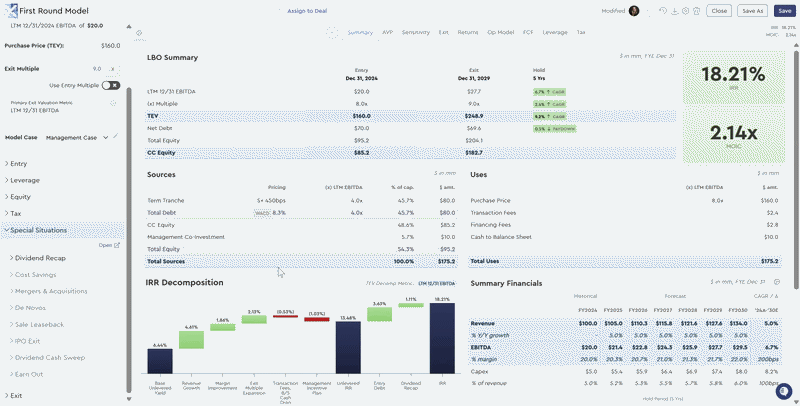Screen dimensions: 800x406
Task: Expand the Exit section at sidebar bottom
Action: point(13,395)
